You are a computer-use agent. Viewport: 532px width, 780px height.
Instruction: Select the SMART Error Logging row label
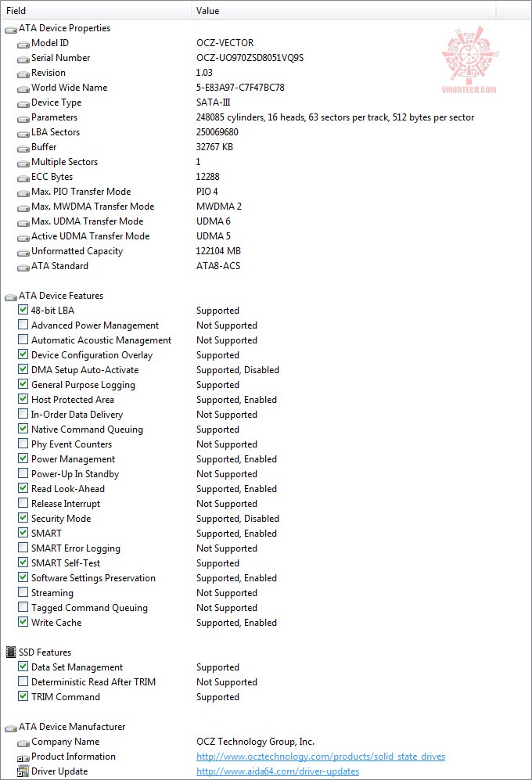(x=76, y=548)
